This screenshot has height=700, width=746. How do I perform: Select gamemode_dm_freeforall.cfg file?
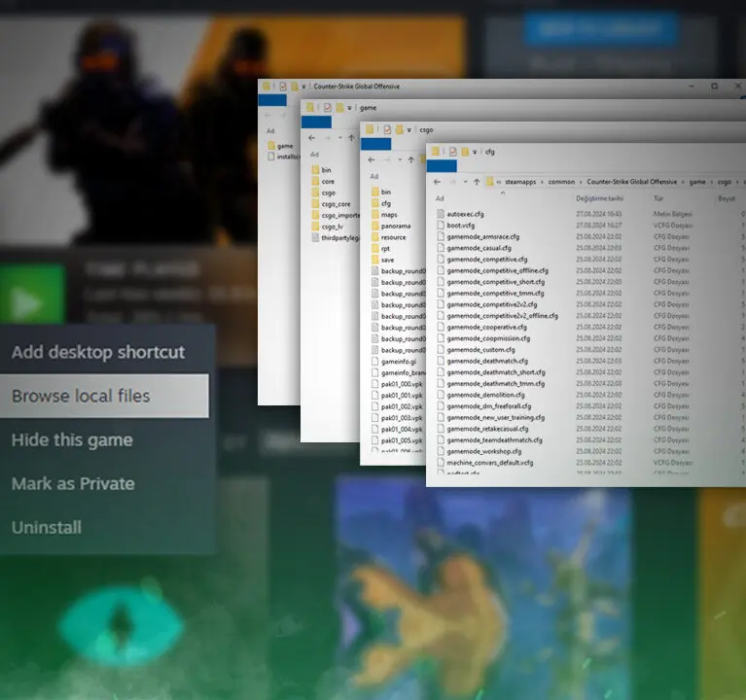pos(483,406)
